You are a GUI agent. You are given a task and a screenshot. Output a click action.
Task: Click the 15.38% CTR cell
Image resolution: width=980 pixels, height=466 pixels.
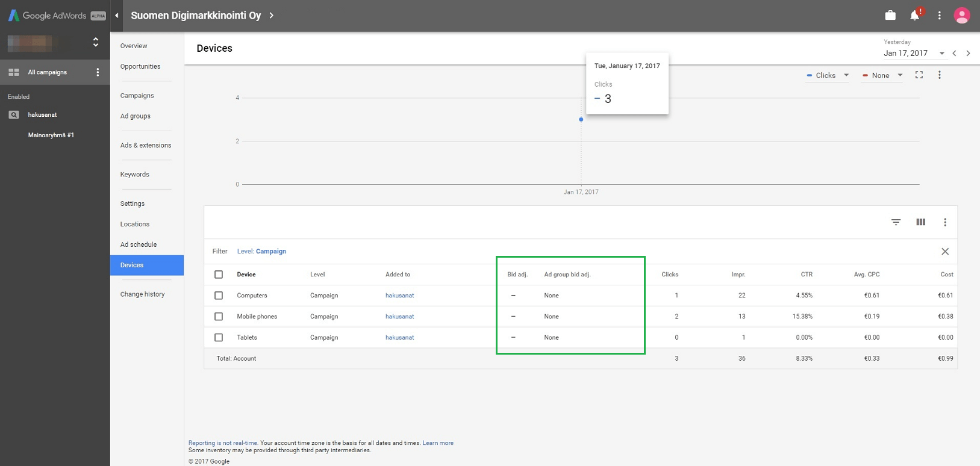[802, 317]
